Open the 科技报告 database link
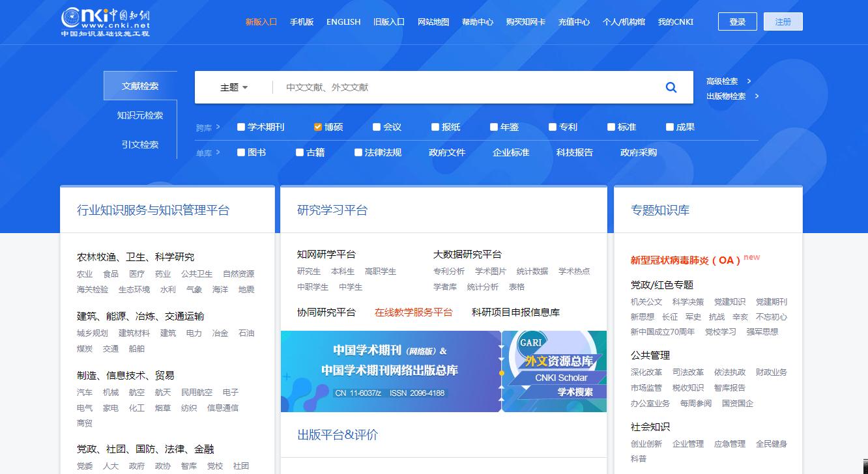Viewport: 868px width, 474px height. (575, 152)
